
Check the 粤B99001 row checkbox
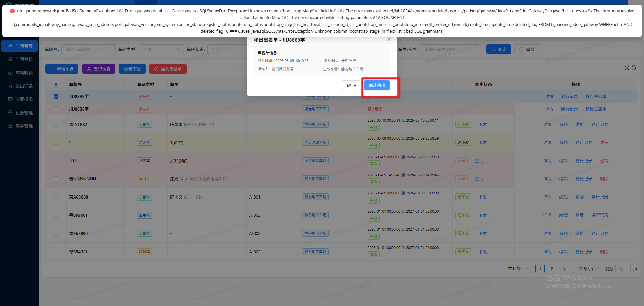pos(56,215)
